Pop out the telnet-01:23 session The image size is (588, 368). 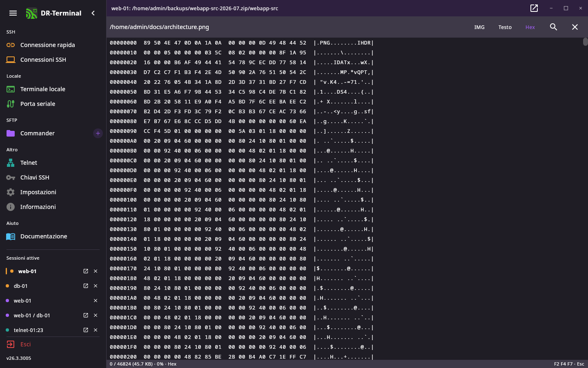tap(86, 330)
